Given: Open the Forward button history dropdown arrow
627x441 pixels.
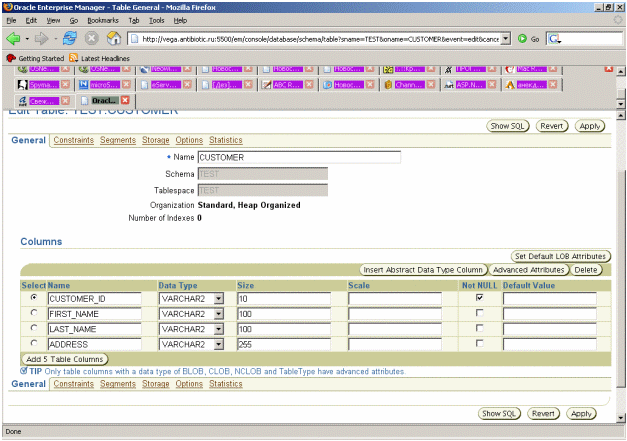Looking at the screenshot, I should 55,39.
